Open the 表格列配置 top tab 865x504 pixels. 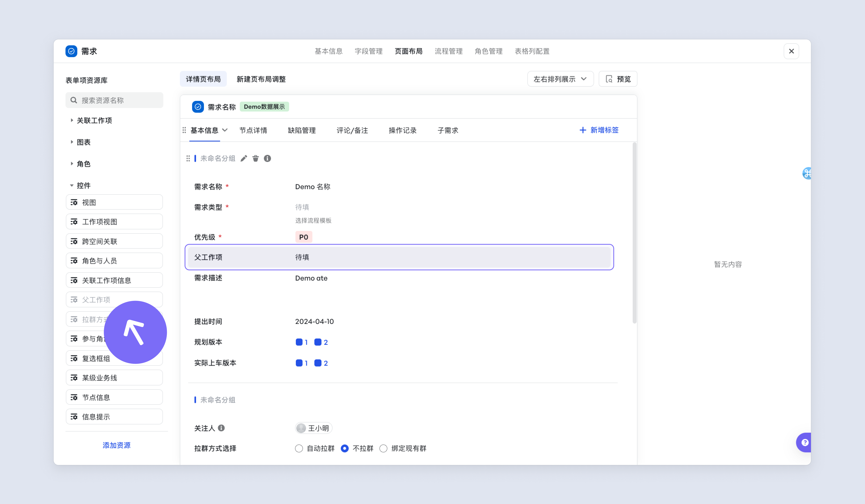(x=532, y=51)
